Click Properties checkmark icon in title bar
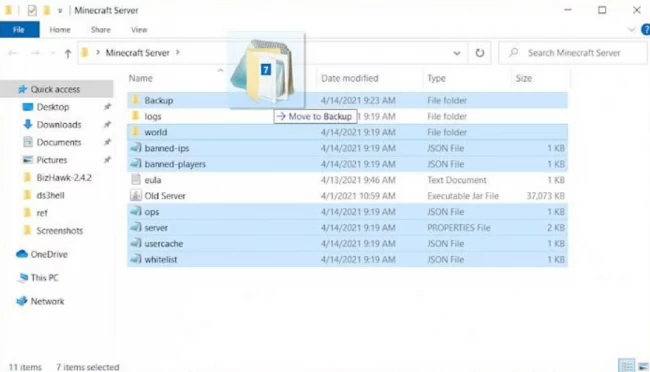The image size is (650, 372). (x=32, y=10)
